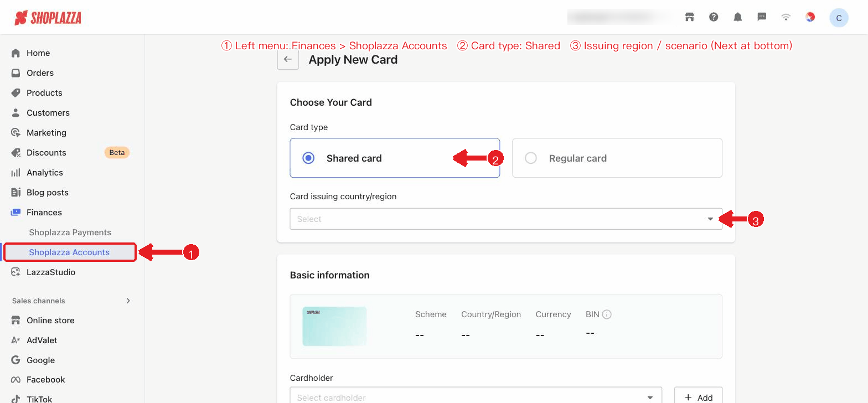Open the help question mark icon
The width and height of the screenshot is (868, 403).
[x=714, y=17]
